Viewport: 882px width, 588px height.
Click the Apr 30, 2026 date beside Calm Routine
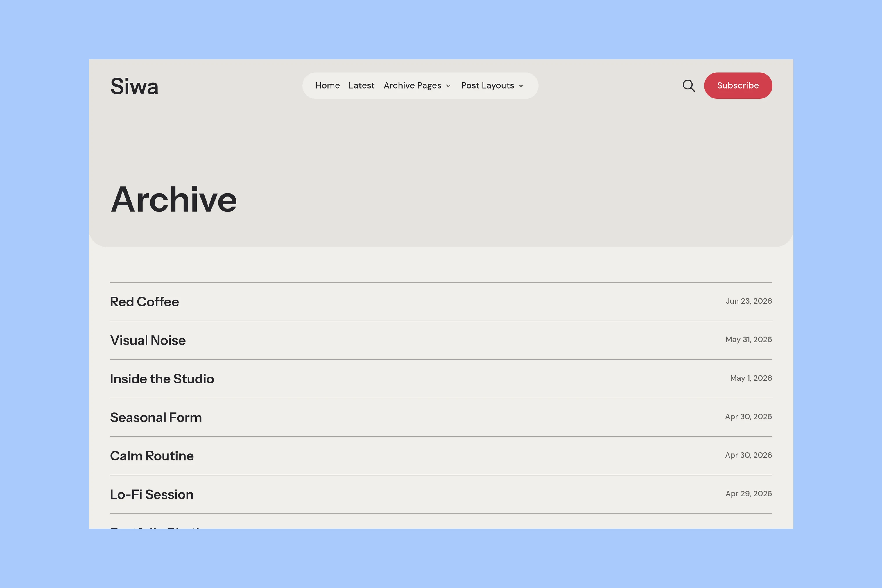pos(748,455)
